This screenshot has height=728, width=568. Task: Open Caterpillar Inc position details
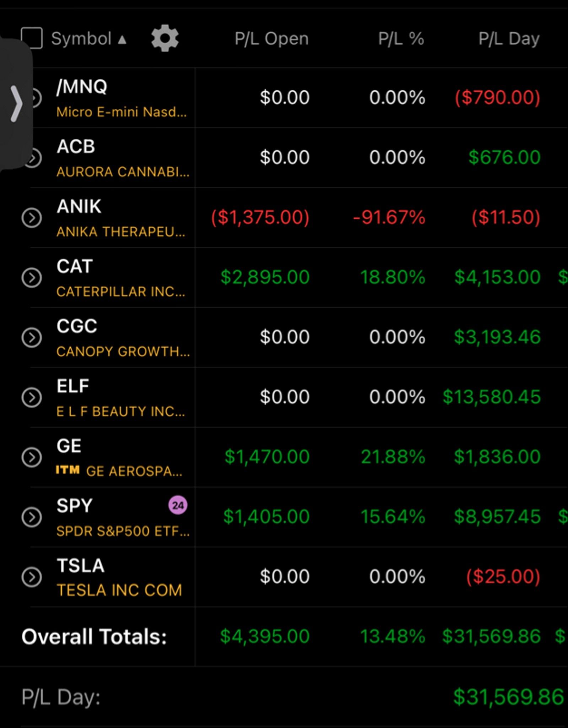pos(121,291)
